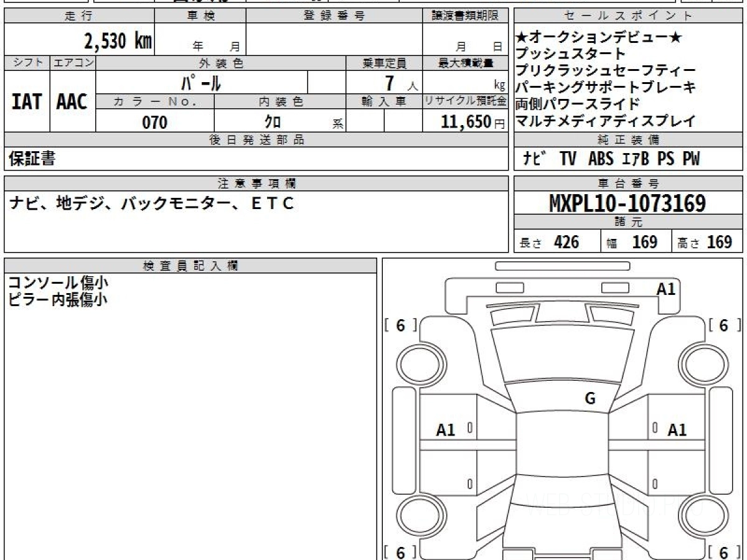Select the カラーNo. header cell
This screenshot has width=747, height=560.
click(155, 102)
